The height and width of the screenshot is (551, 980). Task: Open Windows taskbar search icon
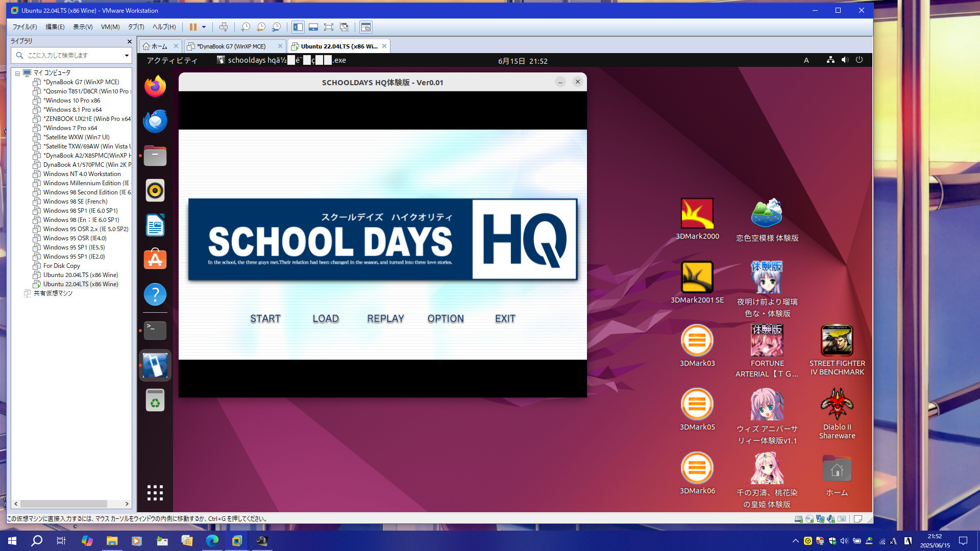(x=37, y=541)
